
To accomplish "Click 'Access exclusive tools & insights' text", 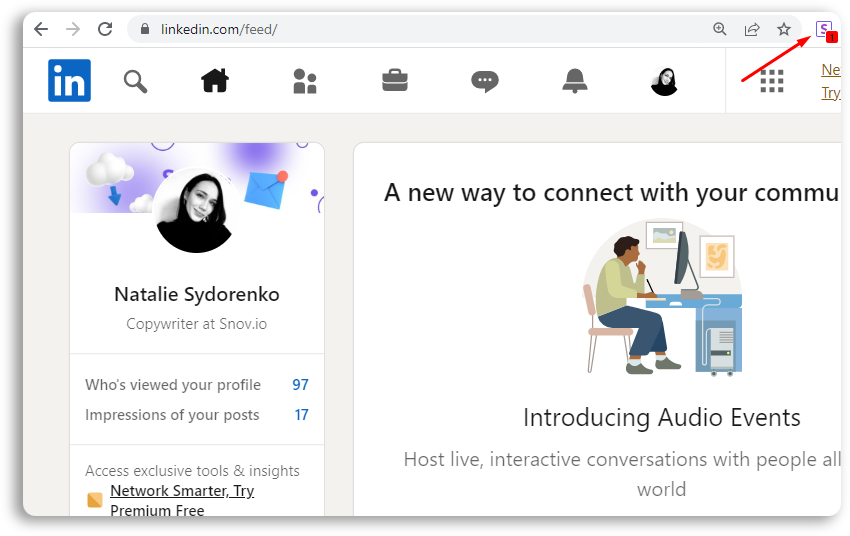I will pyautogui.click(x=192, y=470).
